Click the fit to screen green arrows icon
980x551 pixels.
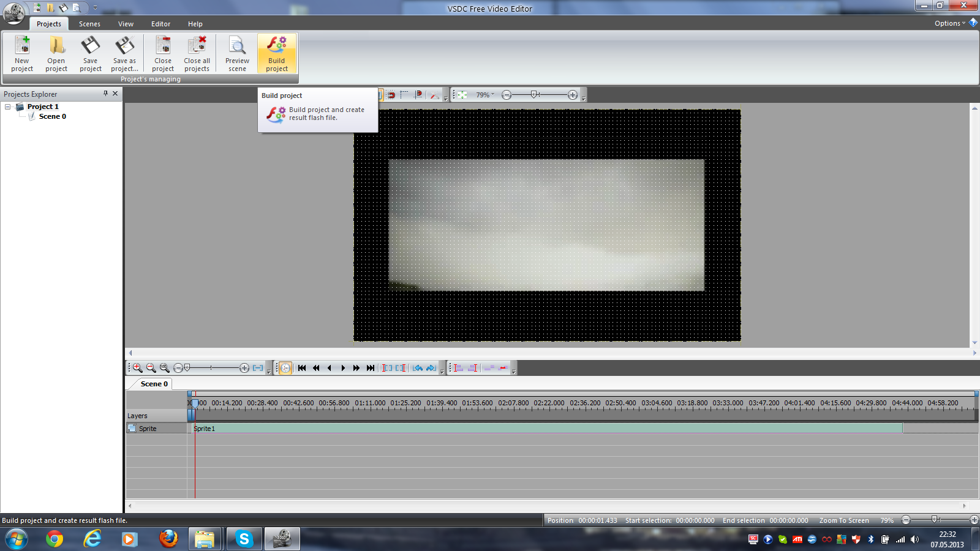(462, 95)
